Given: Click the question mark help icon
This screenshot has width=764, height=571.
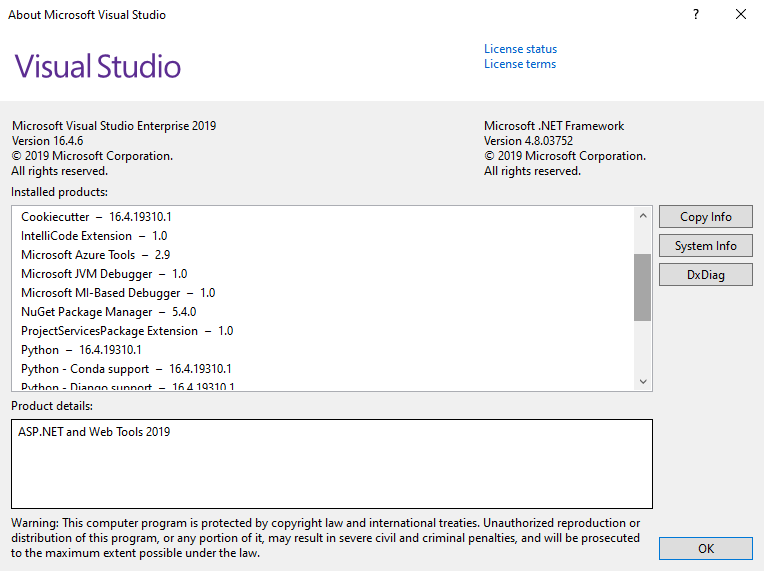Looking at the screenshot, I should tap(696, 15).
